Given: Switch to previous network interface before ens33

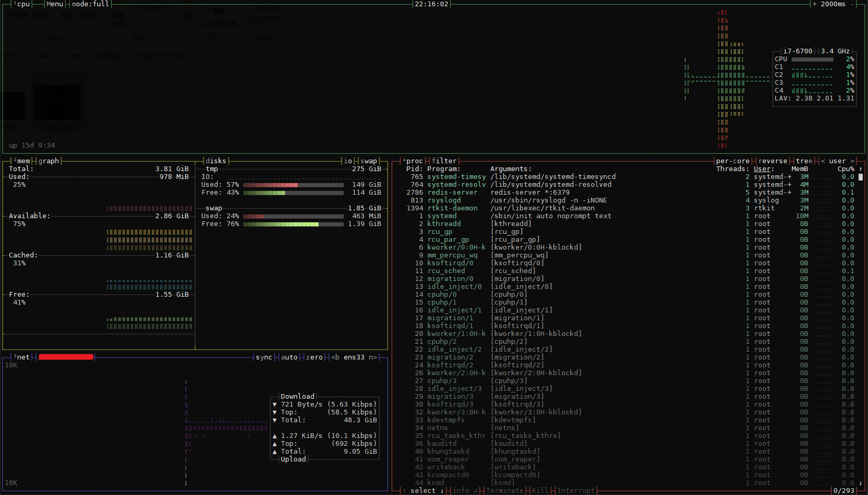Looking at the screenshot, I should coord(335,357).
